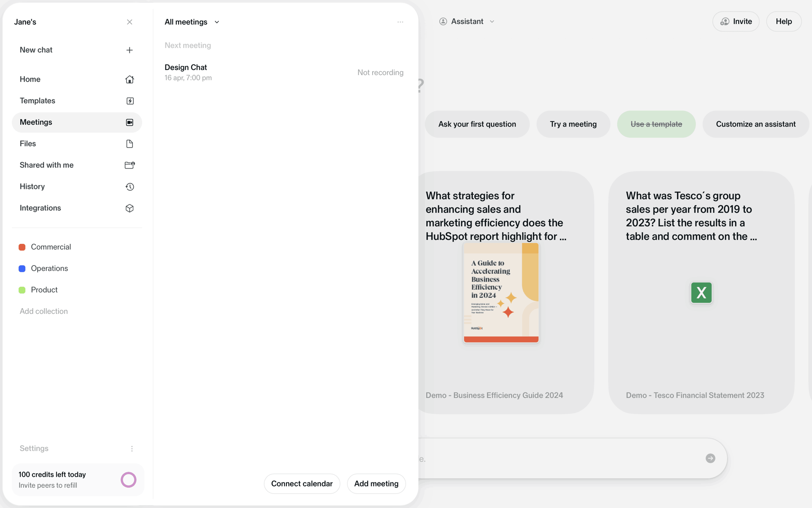812x508 pixels.
Task: Start a New chat
Action: tap(77, 50)
